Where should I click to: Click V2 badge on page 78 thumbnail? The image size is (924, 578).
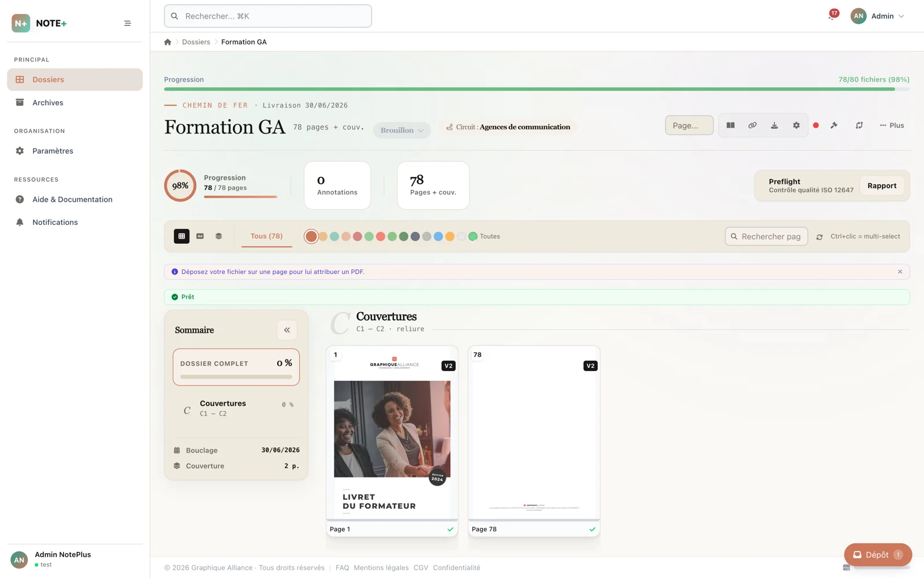click(590, 366)
